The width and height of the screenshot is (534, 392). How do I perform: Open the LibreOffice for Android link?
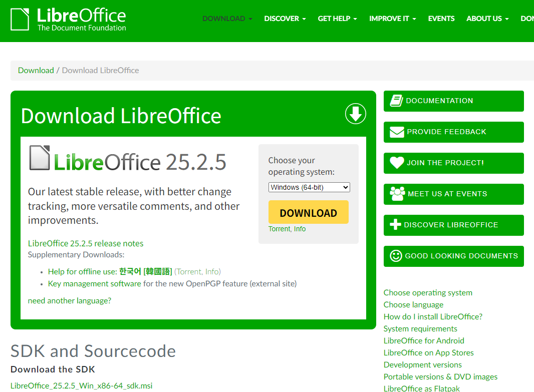[x=424, y=340]
